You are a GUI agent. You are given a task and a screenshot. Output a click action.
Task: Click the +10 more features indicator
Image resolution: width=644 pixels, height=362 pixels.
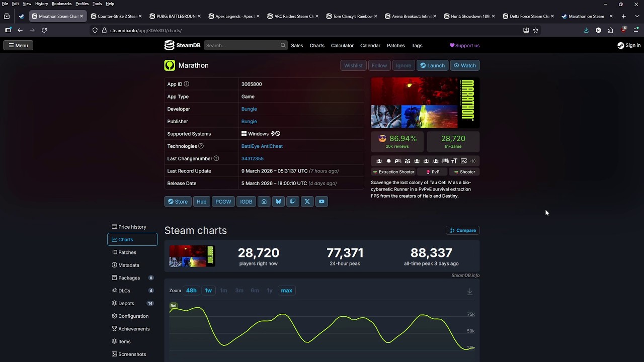[x=472, y=161]
